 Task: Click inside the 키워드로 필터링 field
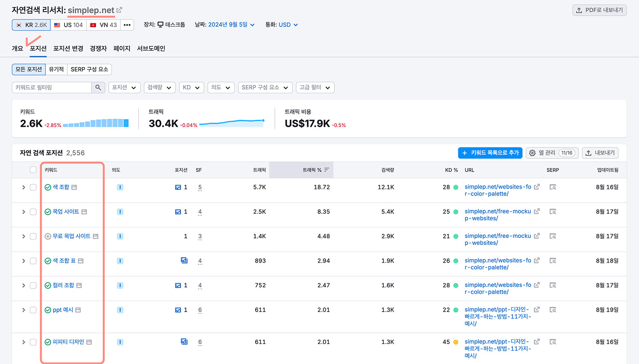pyautogui.click(x=52, y=87)
